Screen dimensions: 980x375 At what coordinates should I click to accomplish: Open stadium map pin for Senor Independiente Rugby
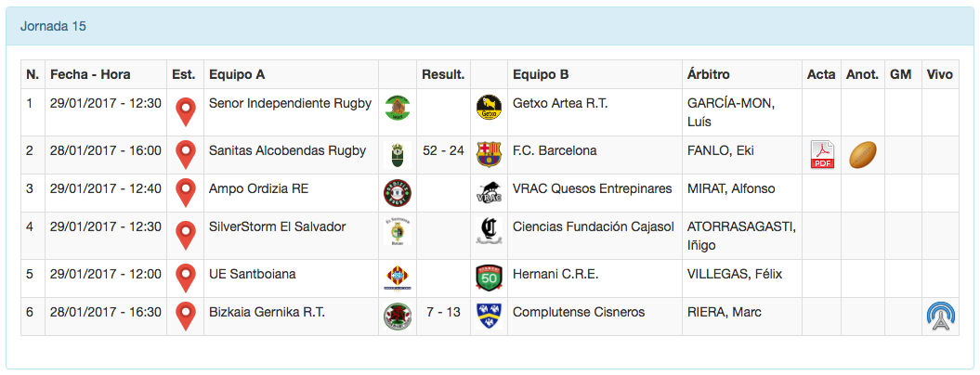coord(186,111)
